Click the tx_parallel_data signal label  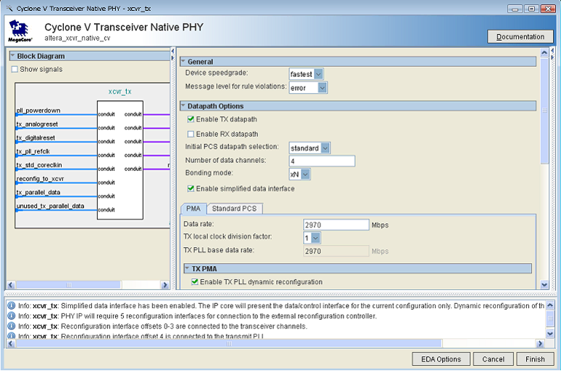(38, 192)
